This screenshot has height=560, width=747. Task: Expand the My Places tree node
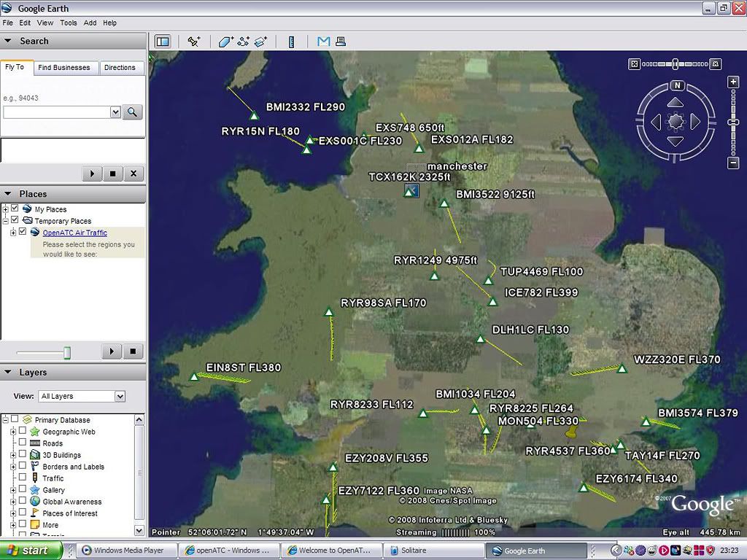[x=5, y=209]
